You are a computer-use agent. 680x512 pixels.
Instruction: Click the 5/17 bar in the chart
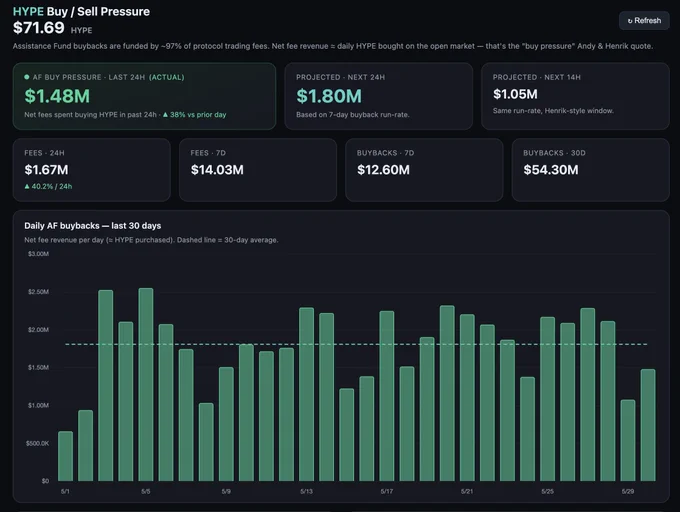[x=387, y=396]
